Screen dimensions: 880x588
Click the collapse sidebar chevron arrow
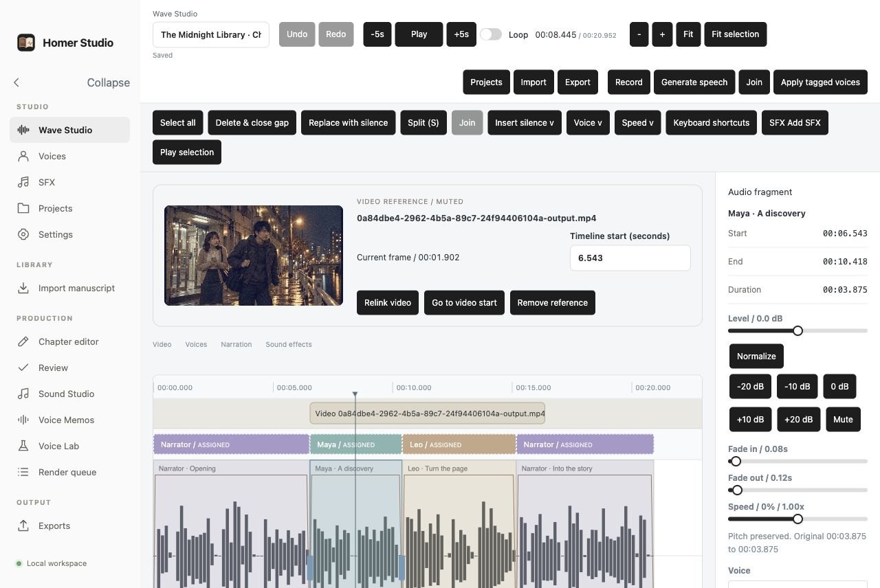coord(16,82)
